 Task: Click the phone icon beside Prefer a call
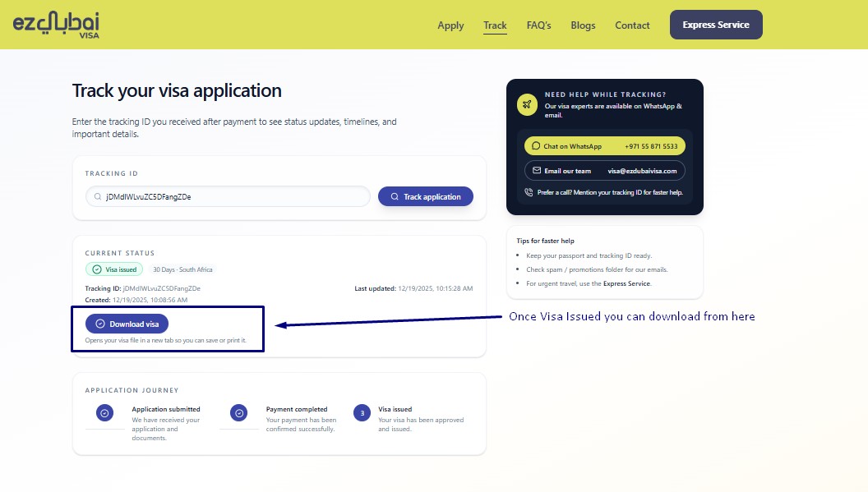(x=529, y=192)
